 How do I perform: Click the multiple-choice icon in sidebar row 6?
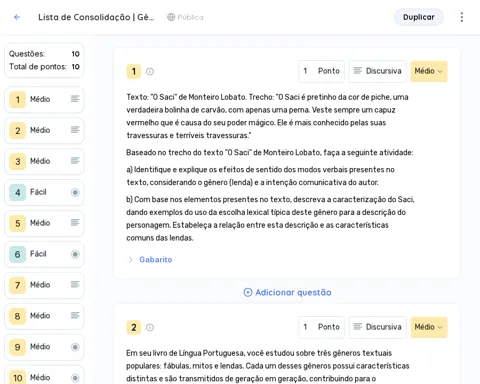click(75, 254)
